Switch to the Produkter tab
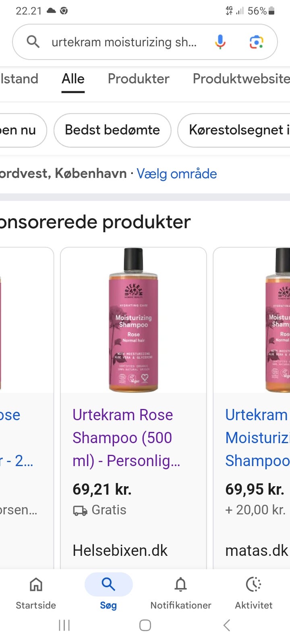 pos(139,79)
